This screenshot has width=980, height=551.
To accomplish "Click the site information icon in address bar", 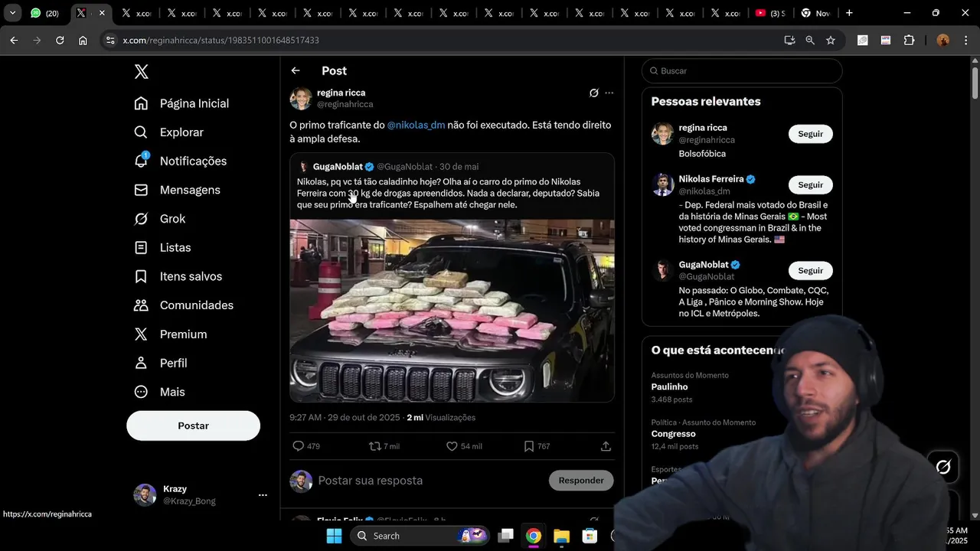I will (x=110, y=41).
